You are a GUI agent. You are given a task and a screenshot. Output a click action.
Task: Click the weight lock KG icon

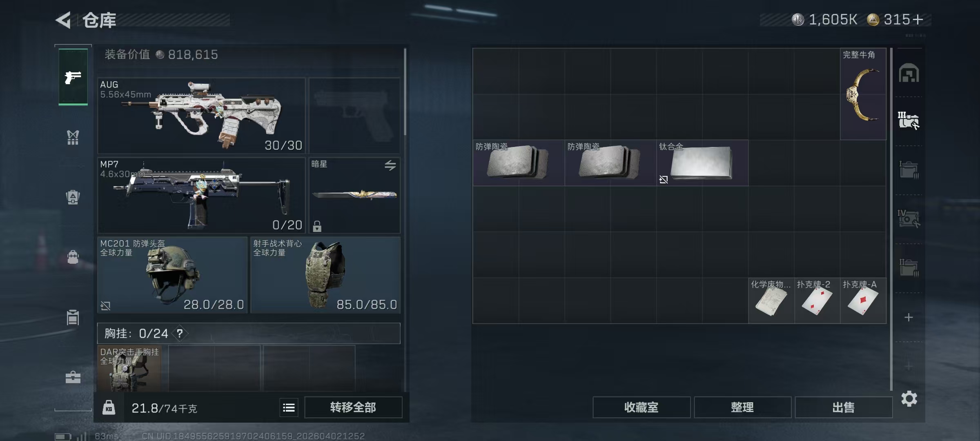[109, 408]
